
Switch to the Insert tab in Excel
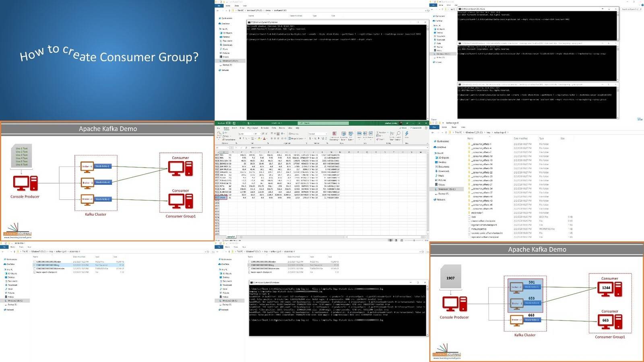234,128
